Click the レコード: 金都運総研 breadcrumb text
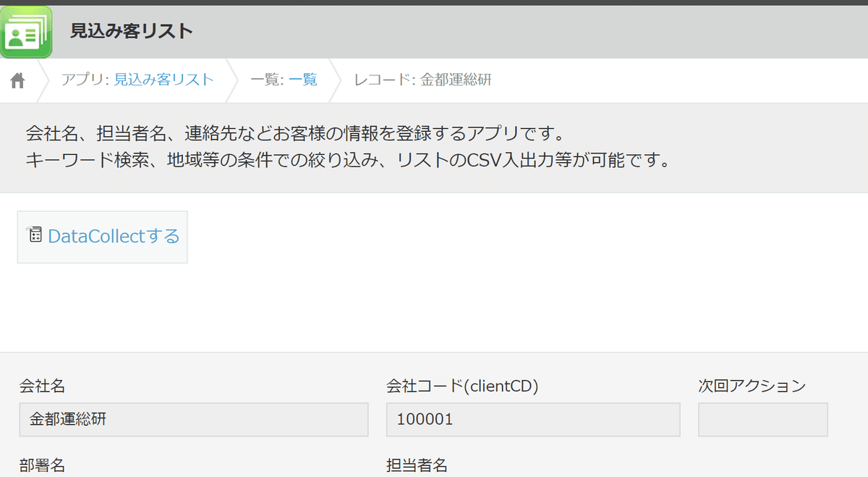The height and width of the screenshot is (477, 868). coord(422,80)
